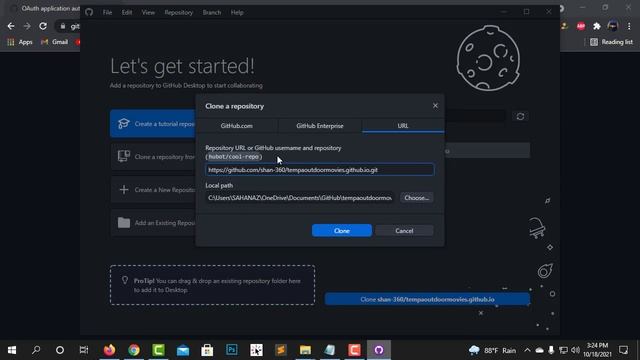Open Chrome from the taskbar
Viewport: 640px width, 360px height.
[134, 350]
